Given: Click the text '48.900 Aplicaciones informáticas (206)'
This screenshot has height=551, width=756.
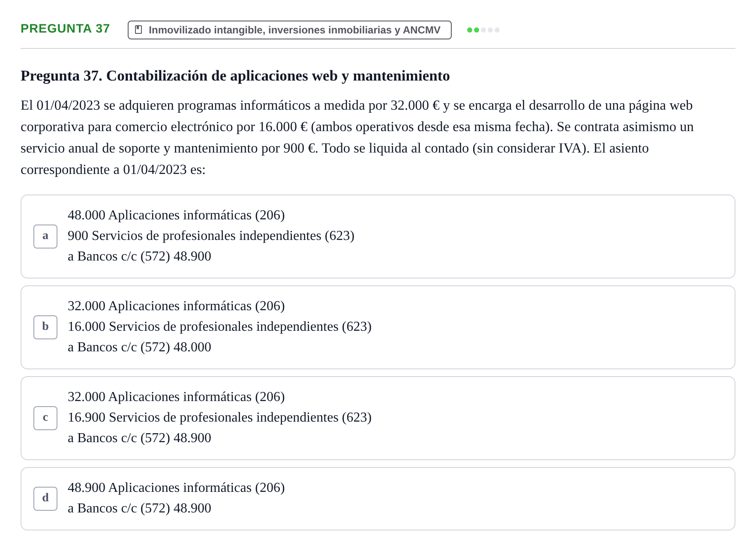Looking at the screenshot, I should tap(176, 488).
